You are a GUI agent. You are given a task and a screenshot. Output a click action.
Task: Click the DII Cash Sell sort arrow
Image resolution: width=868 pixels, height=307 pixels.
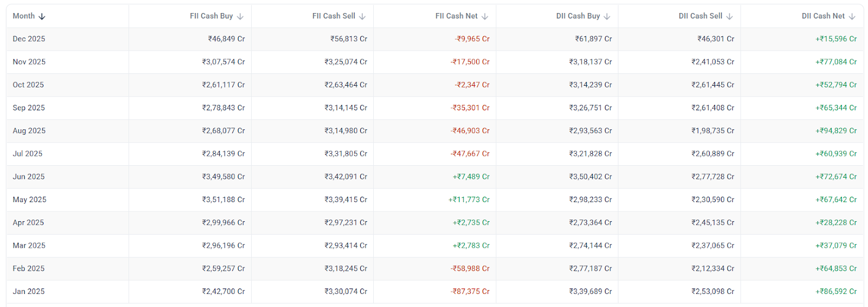tap(730, 16)
